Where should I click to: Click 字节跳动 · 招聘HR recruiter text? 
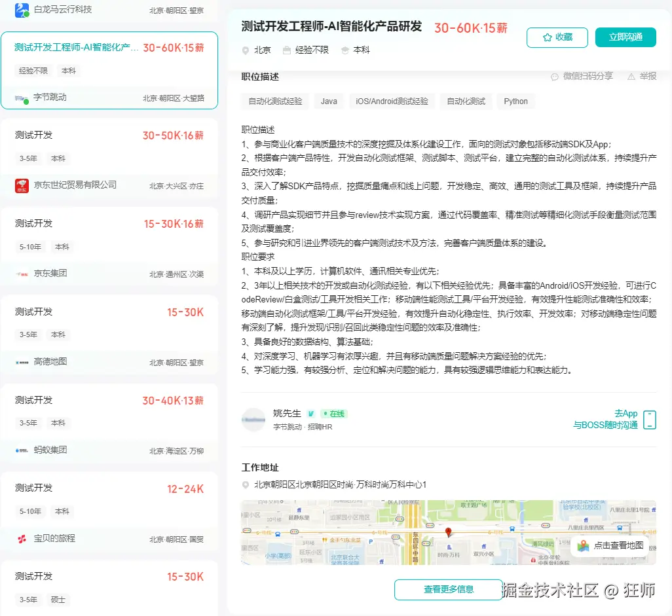click(303, 427)
